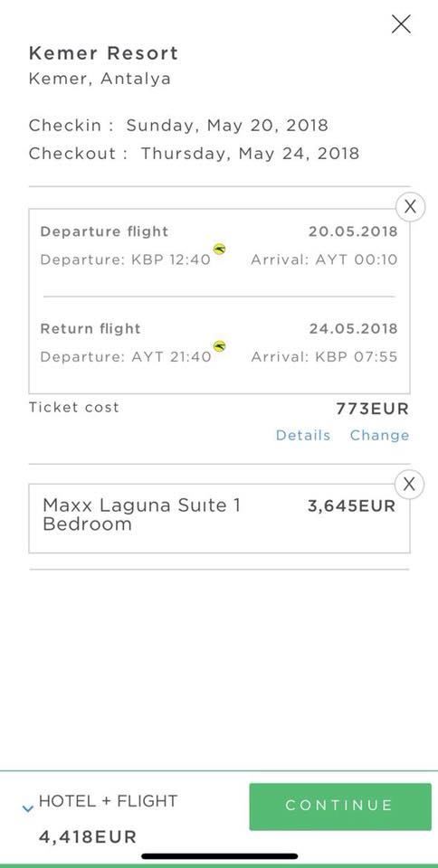
Task: Tap the 4,418EUR total price
Action: pyautogui.click(x=88, y=836)
